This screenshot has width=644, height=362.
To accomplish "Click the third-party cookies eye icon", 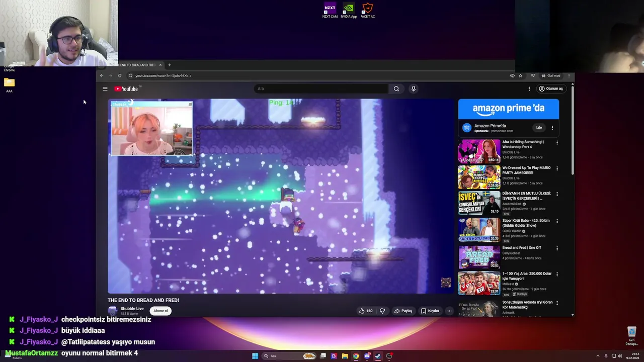I will [x=512, y=76].
